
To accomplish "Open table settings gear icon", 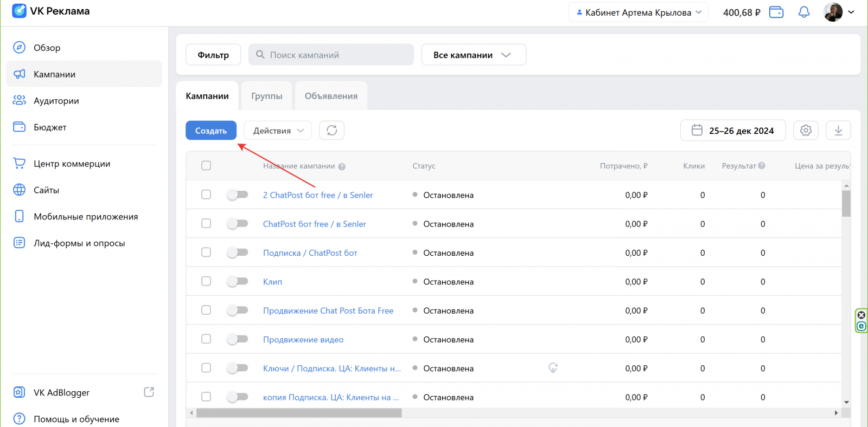I will click(x=806, y=131).
